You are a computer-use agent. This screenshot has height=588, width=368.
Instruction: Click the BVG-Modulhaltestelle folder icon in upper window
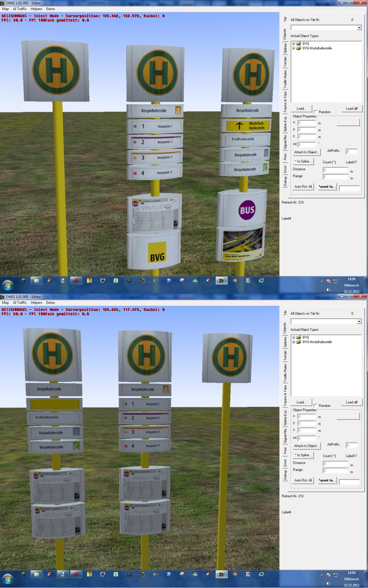(299, 48)
